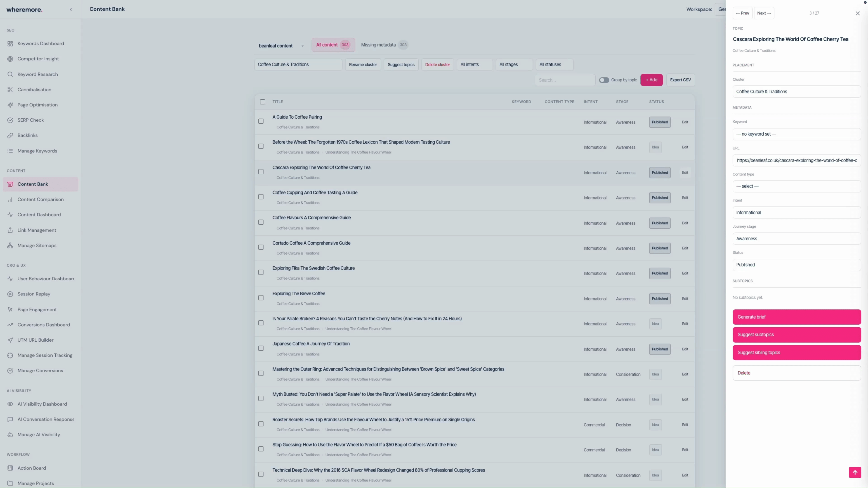Click the Manage Keywords list icon
This screenshot has width=868, height=488.
(10, 150)
